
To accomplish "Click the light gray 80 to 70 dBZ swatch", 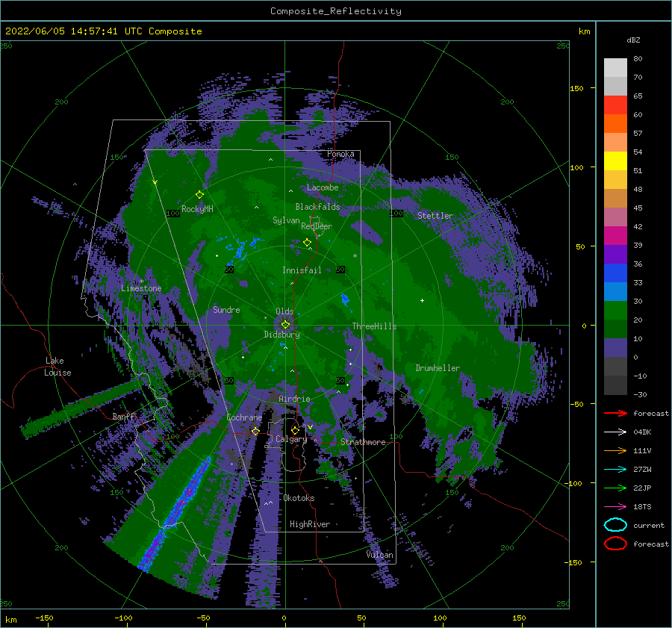I will [615, 68].
